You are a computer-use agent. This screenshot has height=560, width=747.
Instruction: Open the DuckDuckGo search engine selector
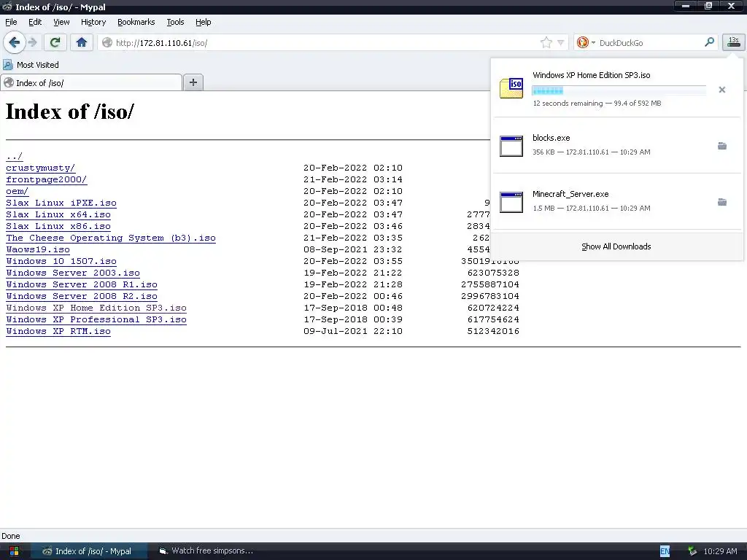586,43
